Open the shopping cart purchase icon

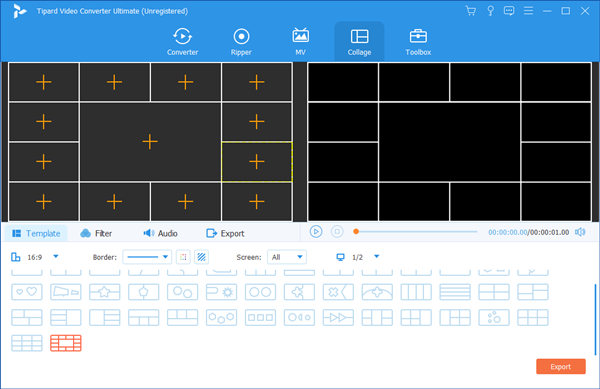pos(471,11)
